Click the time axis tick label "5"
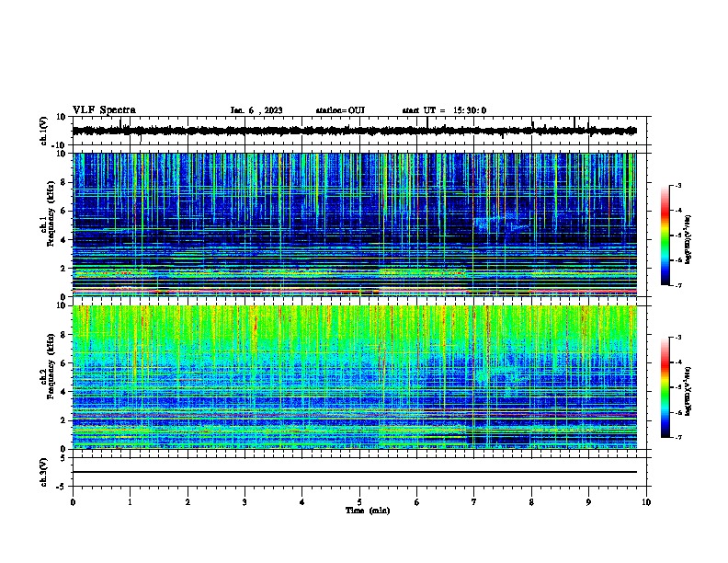This screenshot has width=728, height=563. (359, 502)
